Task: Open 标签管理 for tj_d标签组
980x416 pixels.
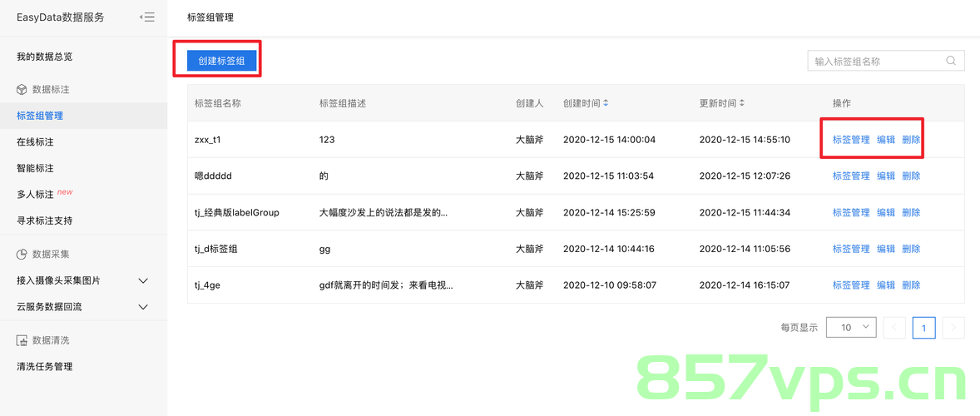Action: pos(850,249)
